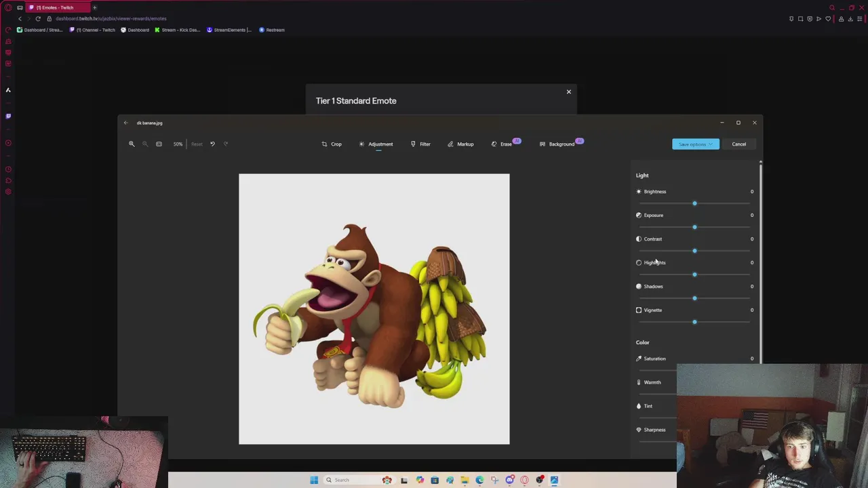Click the browser tab search magnifier icon
868x488 pixels.
tap(832, 7)
